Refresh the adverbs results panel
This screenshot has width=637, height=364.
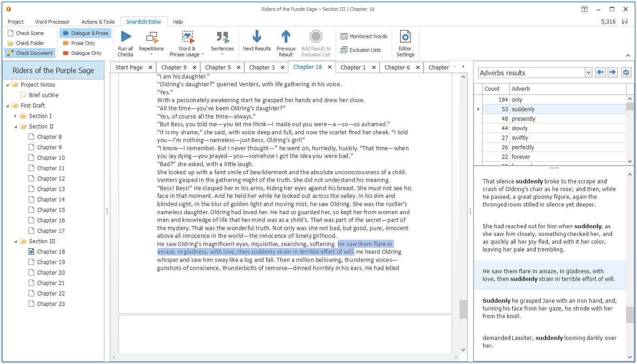[626, 72]
